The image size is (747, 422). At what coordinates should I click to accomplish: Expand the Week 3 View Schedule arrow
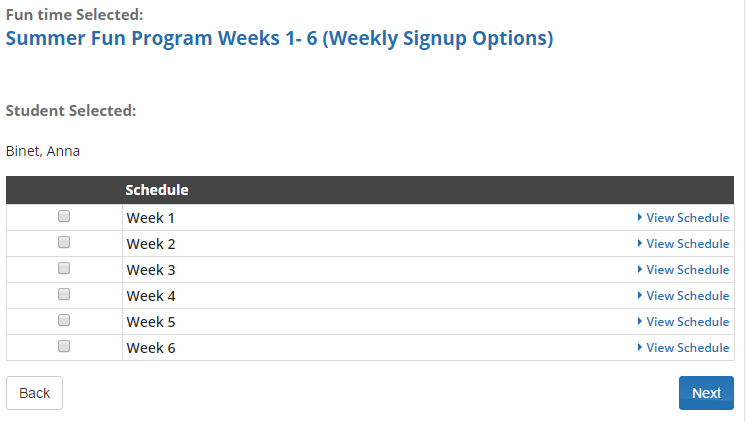coord(640,270)
